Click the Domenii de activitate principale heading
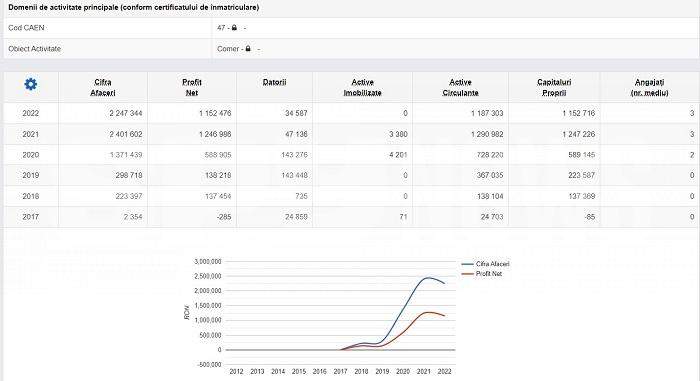 click(x=133, y=7)
